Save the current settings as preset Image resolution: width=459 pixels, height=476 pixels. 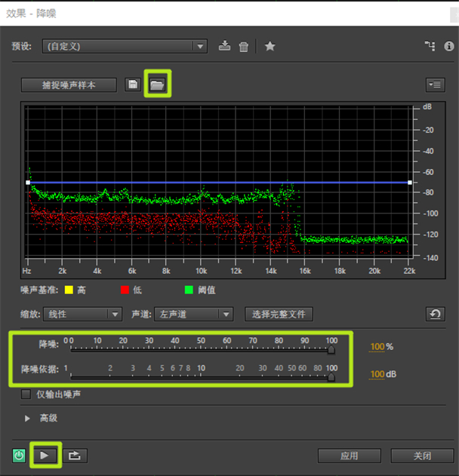tap(224, 46)
